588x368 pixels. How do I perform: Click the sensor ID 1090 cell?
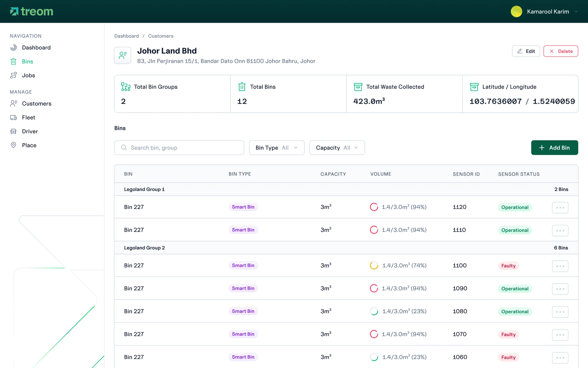click(x=460, y=288)
